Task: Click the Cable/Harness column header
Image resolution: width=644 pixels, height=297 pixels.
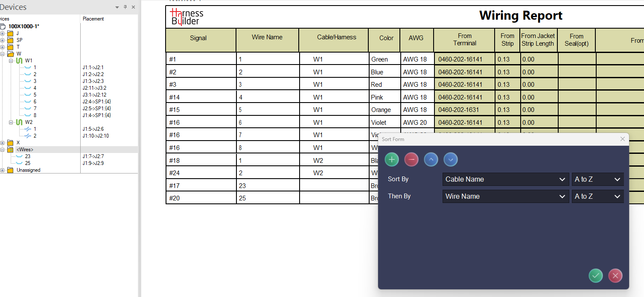Action: (334, 40)
